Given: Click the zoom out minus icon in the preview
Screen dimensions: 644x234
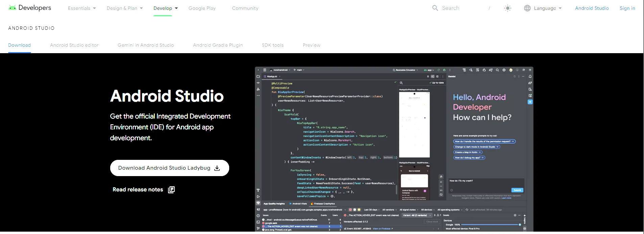Looking at the screenshot, I should coord(441,186).
